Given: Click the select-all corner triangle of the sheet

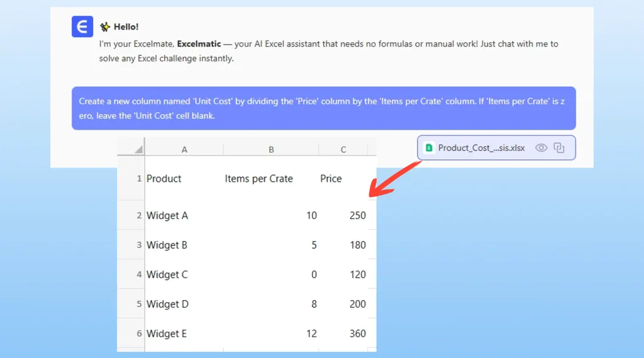Looking at the screenshot, I should (138, 150).
